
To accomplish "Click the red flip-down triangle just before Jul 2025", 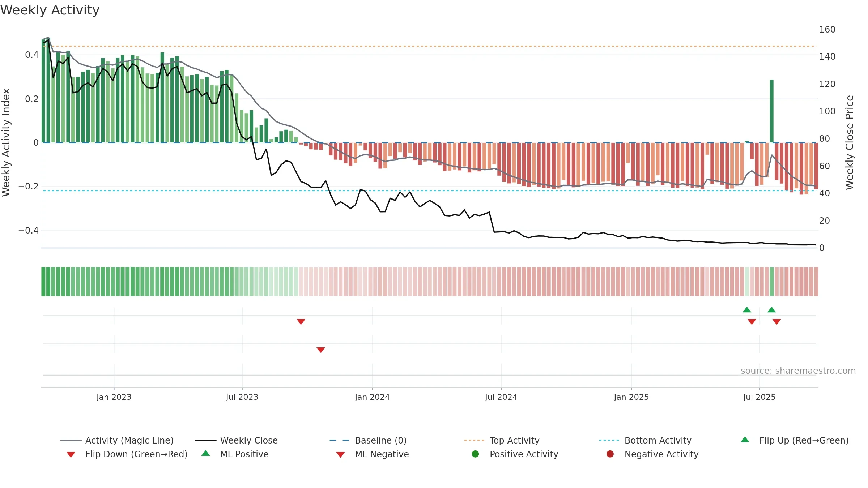I will click(752, 322).
